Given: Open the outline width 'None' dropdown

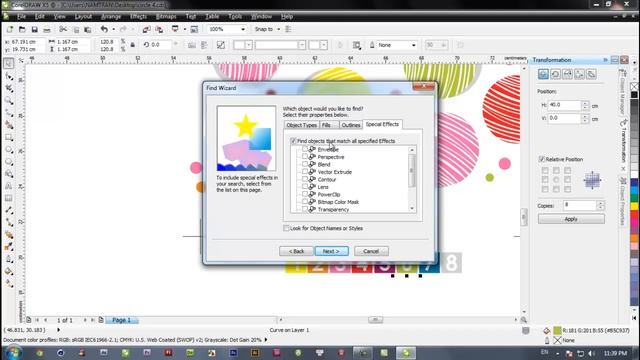Looking at the screenshot, I should tap(413, 45).
